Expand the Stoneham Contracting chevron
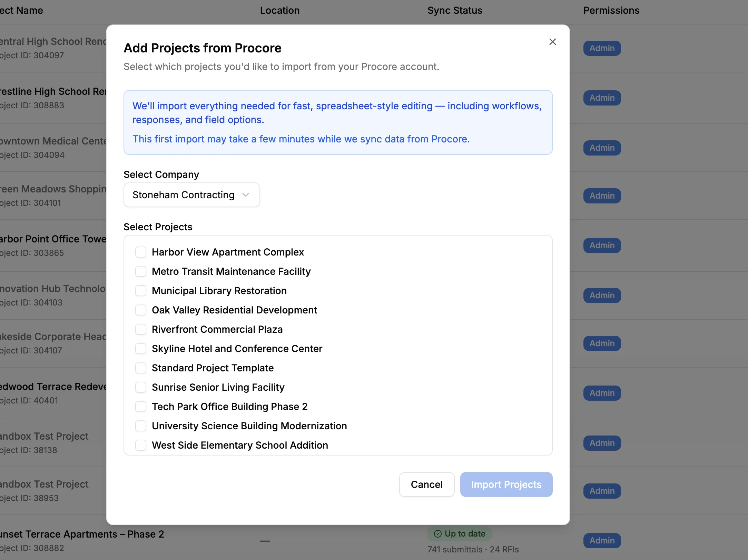748x560 pixels. click(x=246, y=194)
